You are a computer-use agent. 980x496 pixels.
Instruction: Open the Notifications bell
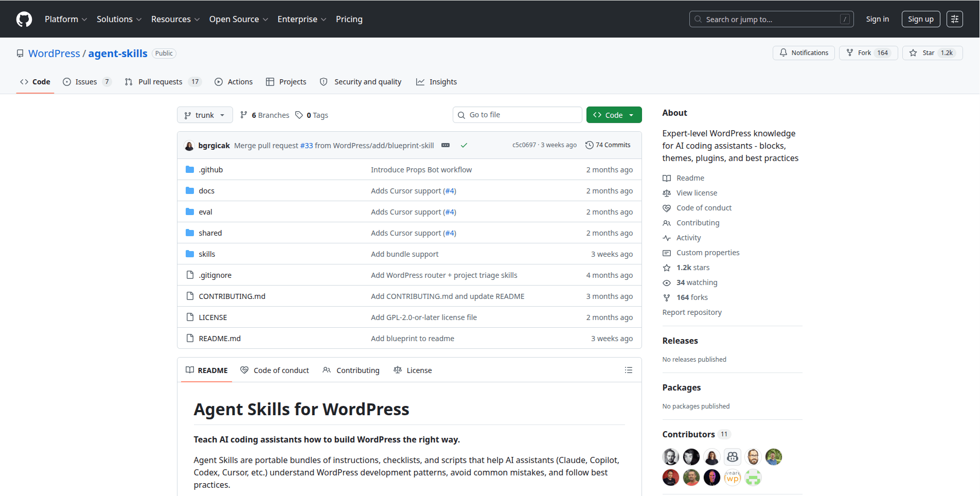803,52
